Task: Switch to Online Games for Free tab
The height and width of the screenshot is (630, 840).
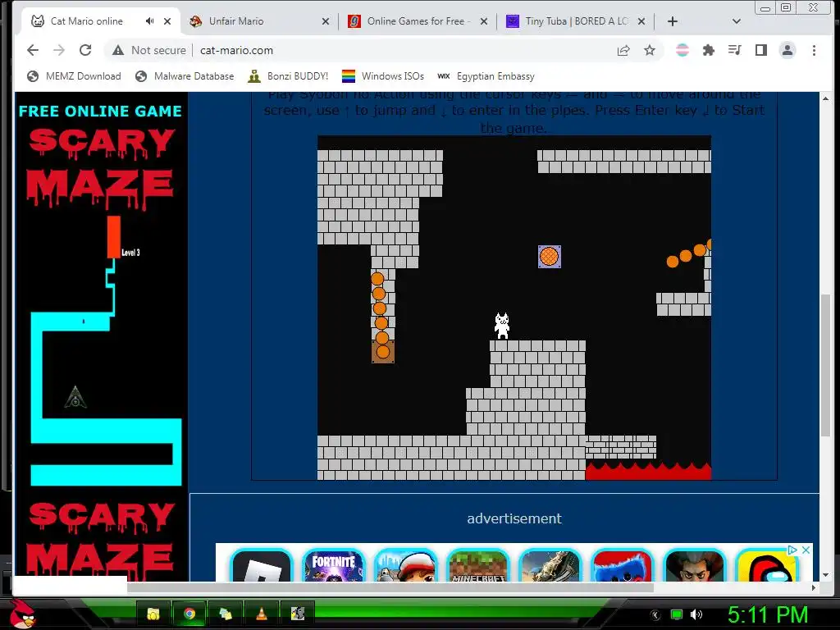Action: click(416, 21)
